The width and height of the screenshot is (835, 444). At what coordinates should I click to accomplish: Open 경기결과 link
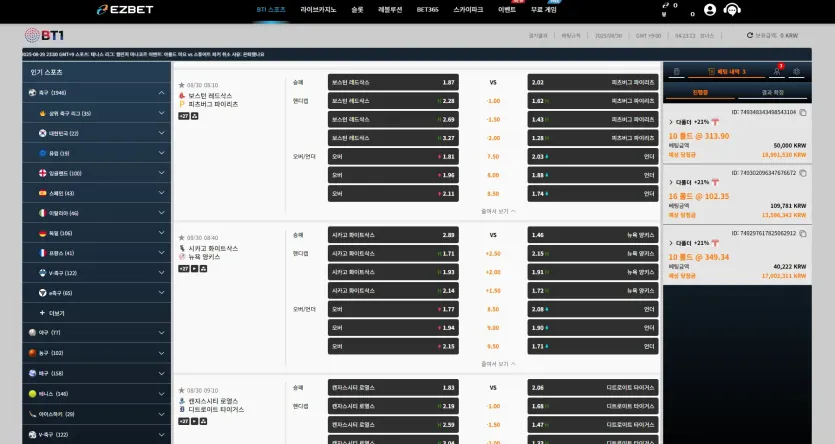pos(538,36)
